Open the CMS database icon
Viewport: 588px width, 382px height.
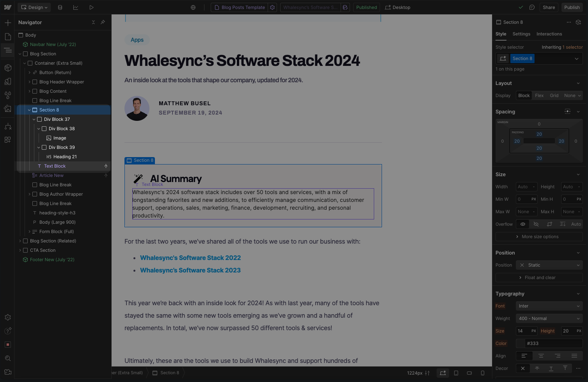click(x=60, y=7)
